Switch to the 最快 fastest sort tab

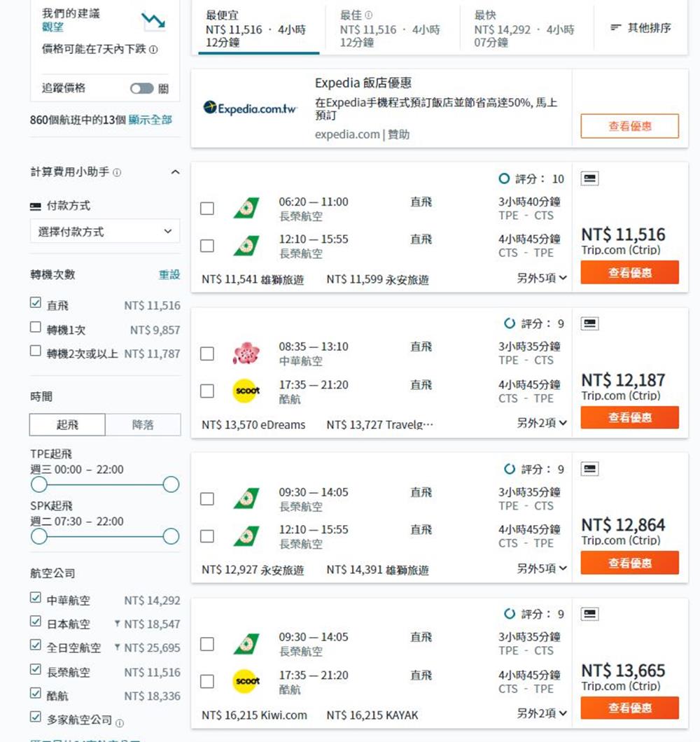tap(525, 29)
